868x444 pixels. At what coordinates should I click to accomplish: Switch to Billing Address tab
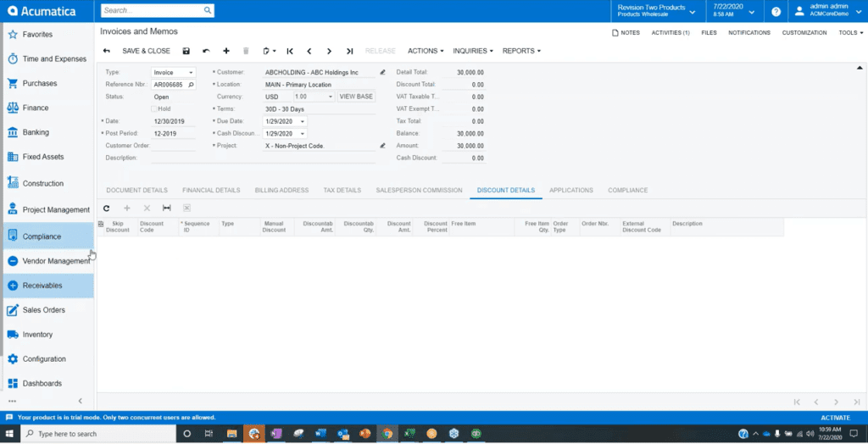click(281, 190)
